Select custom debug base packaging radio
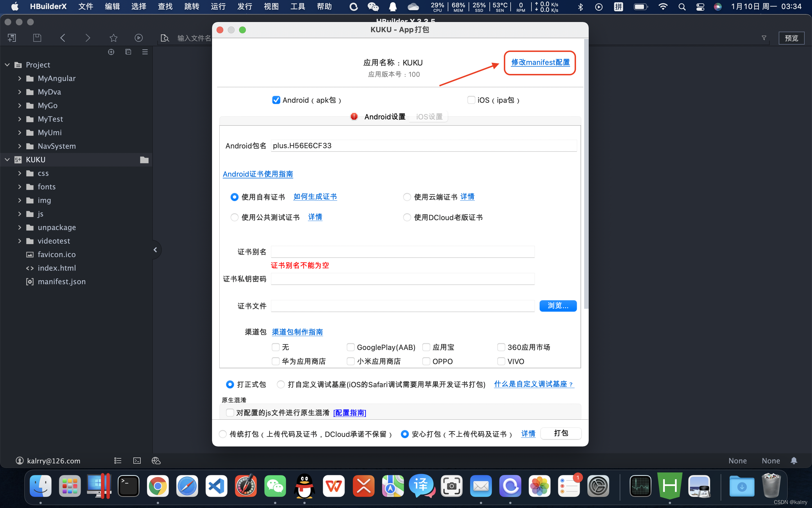This screenshot has height=508, width=812. pos(281,384)
